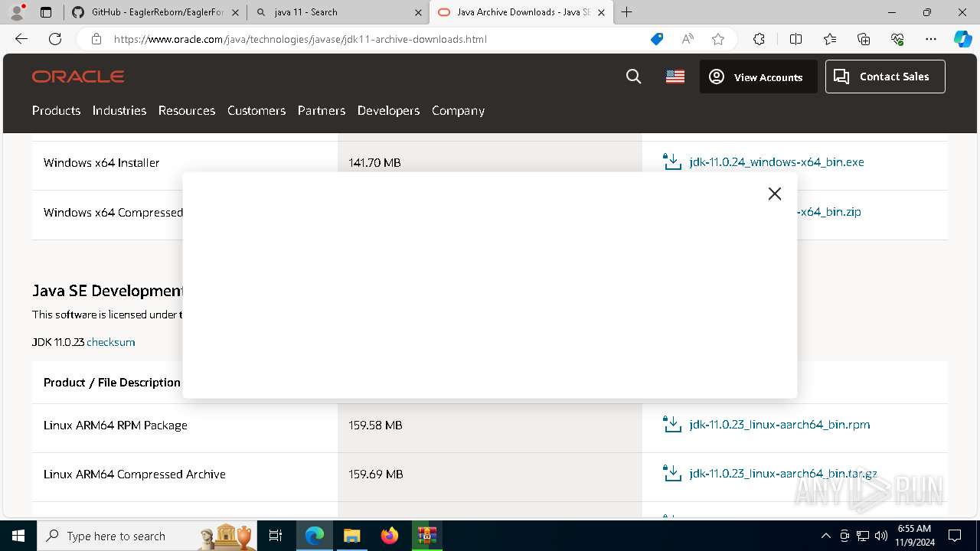
Task: Click download icon beside windows-x64_bin.exe
Action: [672, 162]
